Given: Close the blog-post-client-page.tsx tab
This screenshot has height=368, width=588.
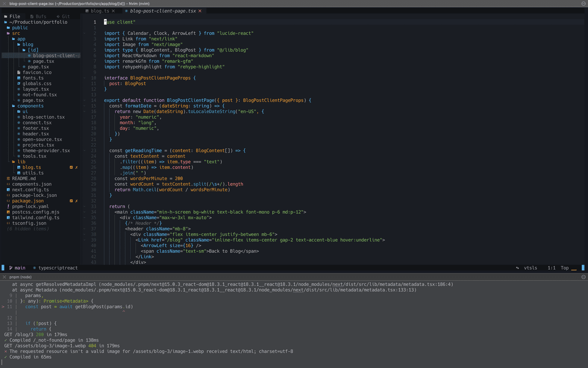Looking at the screenshot, I should 199,11.
